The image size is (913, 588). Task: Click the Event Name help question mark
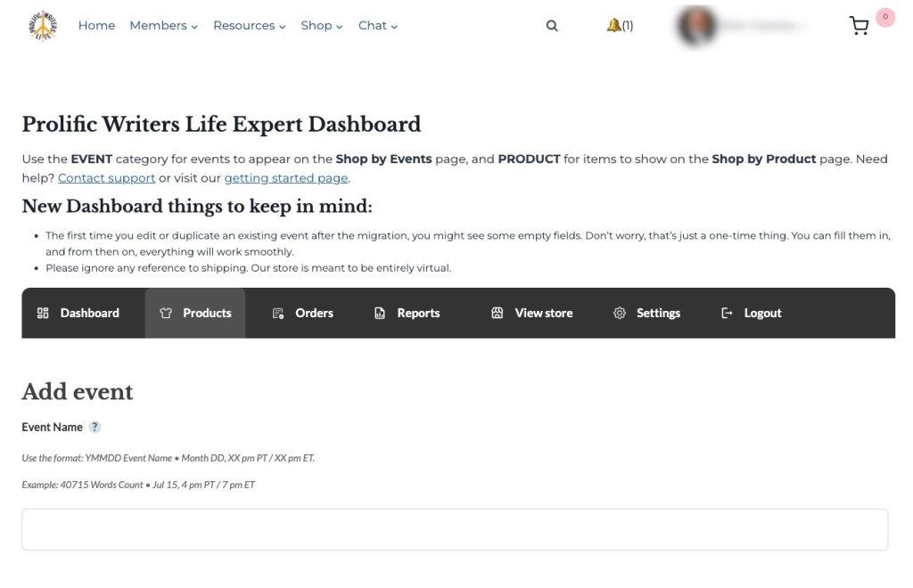coord(95,427)
